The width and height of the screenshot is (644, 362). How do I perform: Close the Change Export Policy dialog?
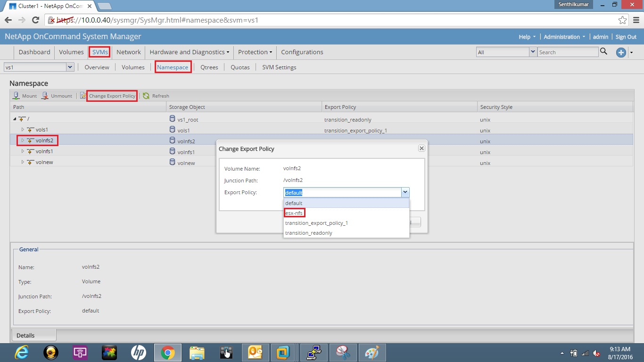pyautogui.click(x=421, y=148)
